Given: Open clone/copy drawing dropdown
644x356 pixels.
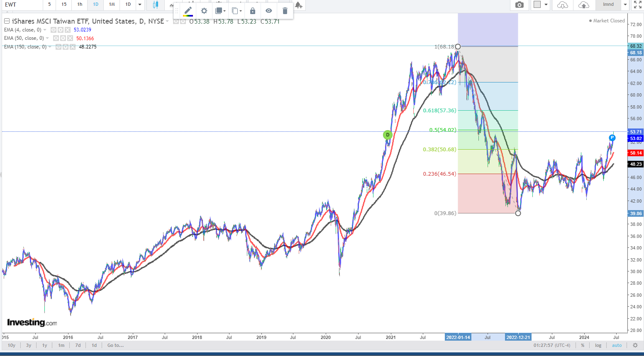Looking at the screenshot, I should point(237,11).
